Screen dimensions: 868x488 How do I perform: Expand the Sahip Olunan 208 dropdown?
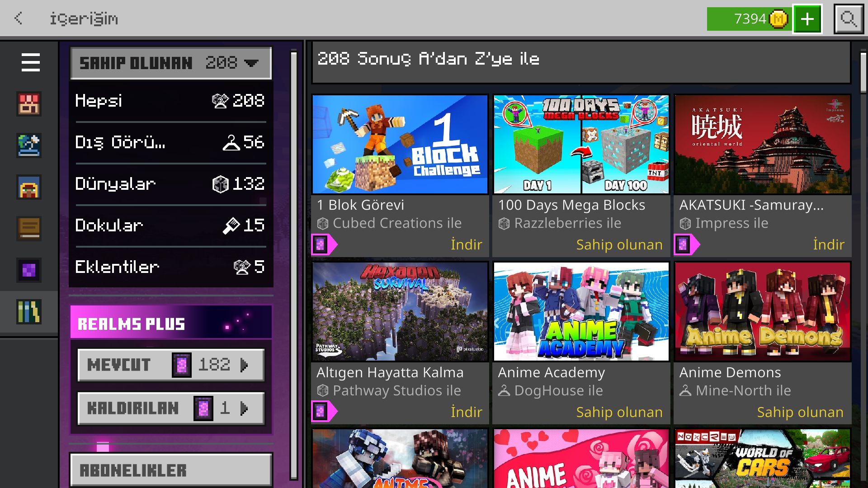coord(171,63)
